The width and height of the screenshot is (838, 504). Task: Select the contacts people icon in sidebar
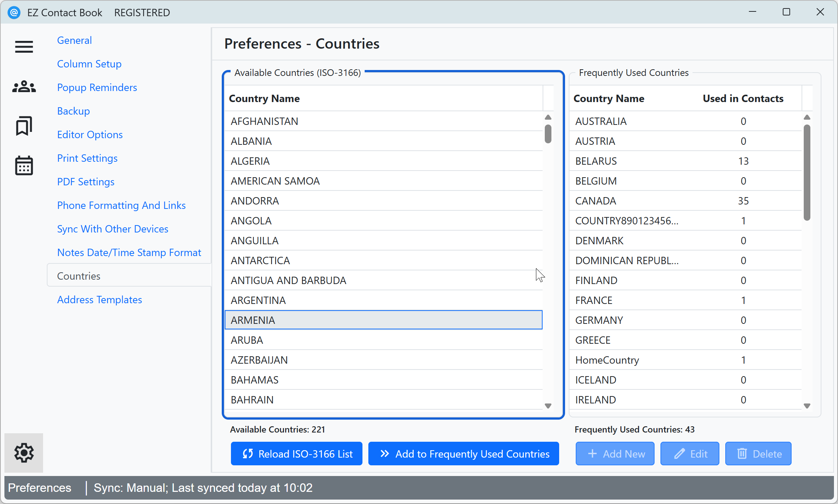[24, 86]
